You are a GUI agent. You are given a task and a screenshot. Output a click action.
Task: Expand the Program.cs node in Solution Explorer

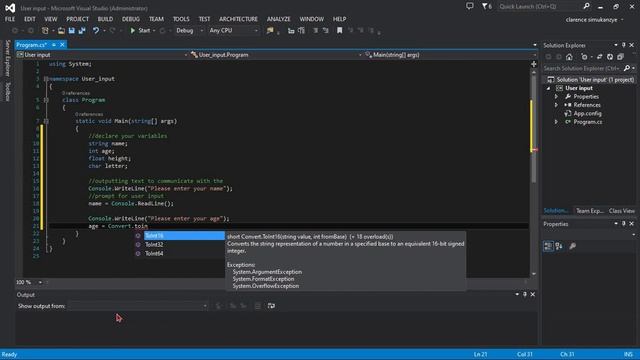(556, 122)
